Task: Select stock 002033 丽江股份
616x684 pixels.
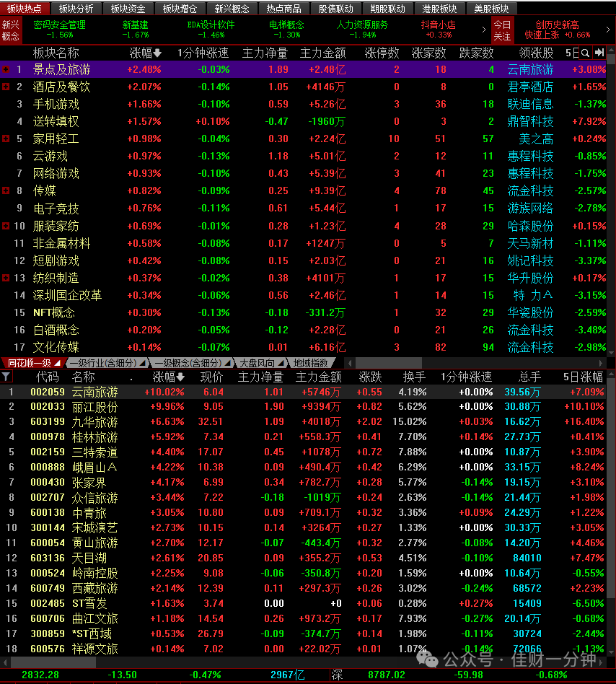Action: 303,407
